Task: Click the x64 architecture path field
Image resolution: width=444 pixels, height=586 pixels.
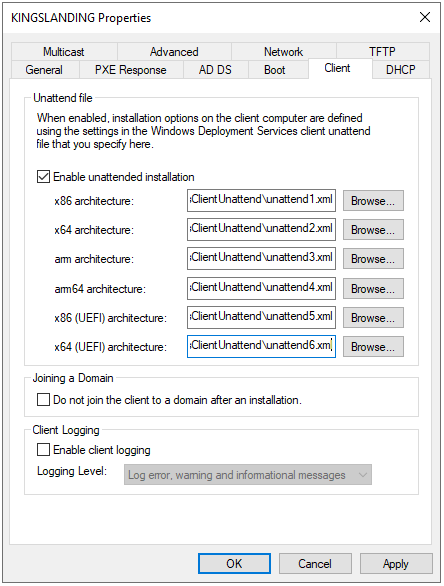Action: coord(261,229)
